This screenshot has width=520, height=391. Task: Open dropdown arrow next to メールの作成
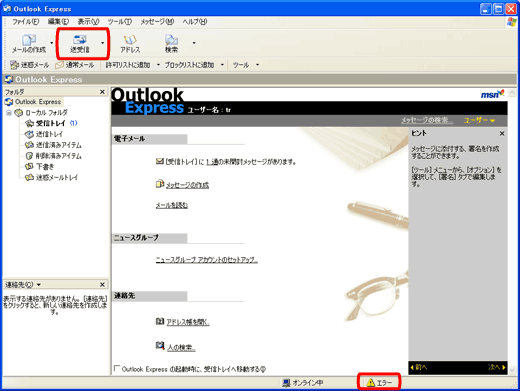(x=52, y=43)
